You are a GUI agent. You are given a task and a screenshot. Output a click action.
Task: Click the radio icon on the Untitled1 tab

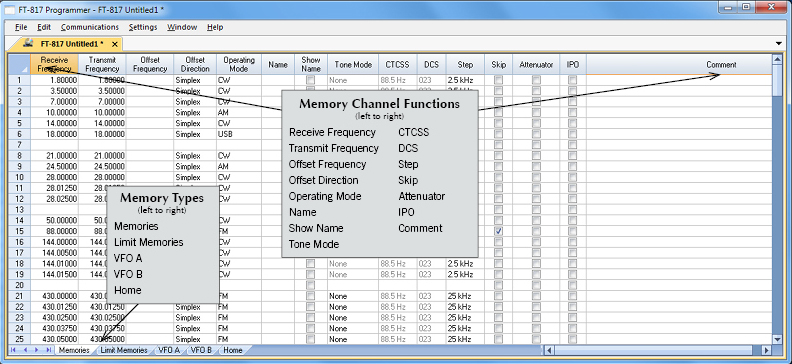pos(29,43)
